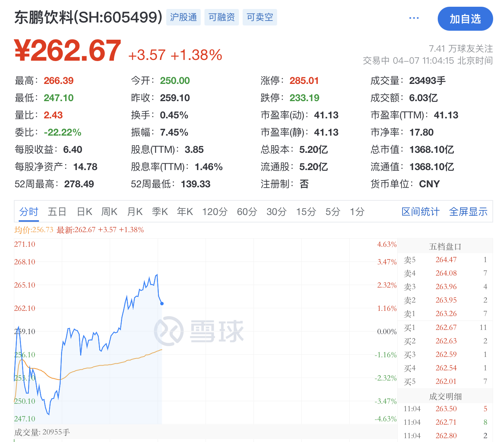Select the 买1 order row at 262.67
The height and width of the screenshot is (442, 504).
445,327
